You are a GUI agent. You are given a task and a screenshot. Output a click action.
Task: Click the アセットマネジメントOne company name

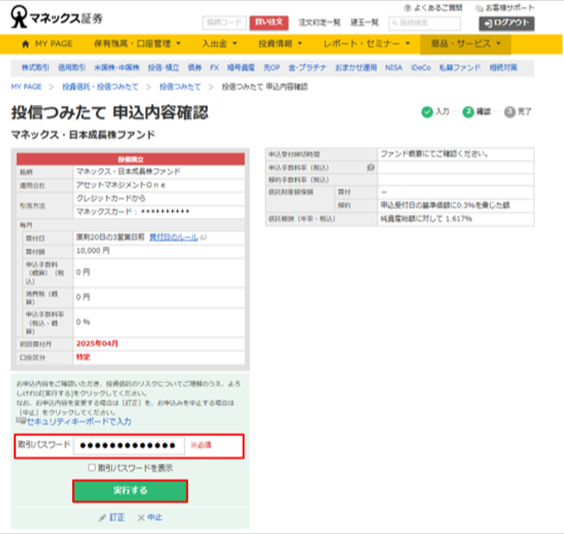point(121,185)
